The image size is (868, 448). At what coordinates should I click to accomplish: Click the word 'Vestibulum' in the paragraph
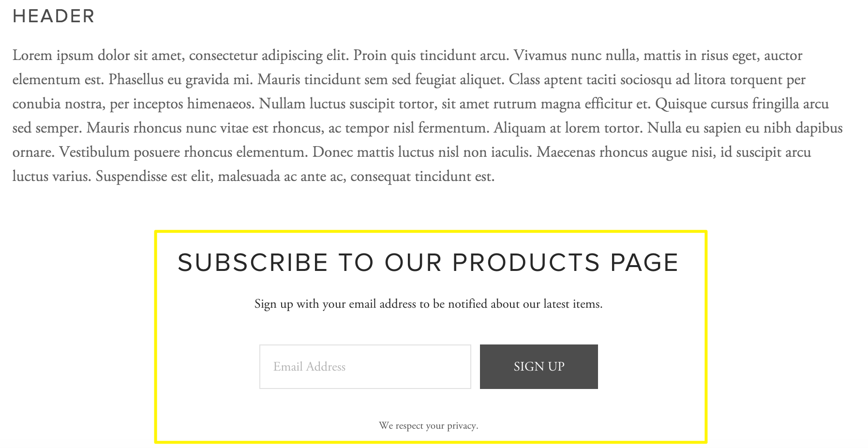[94, 152]
